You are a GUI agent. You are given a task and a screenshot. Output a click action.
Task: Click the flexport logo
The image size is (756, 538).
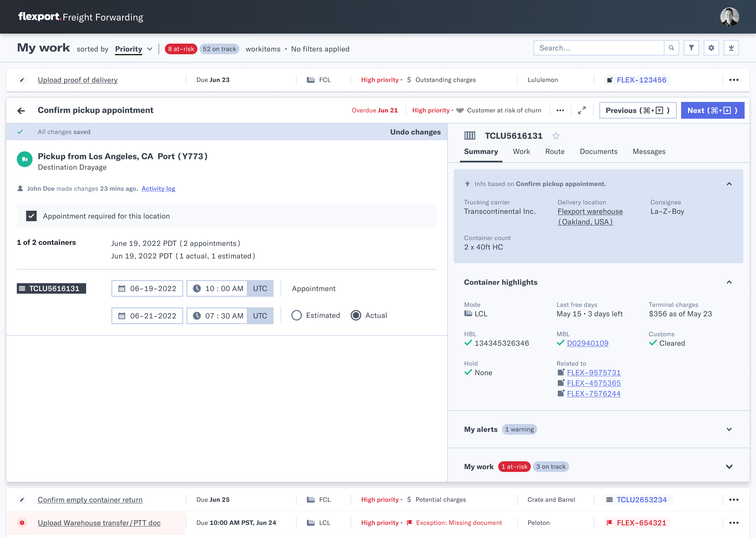(40, 17)
